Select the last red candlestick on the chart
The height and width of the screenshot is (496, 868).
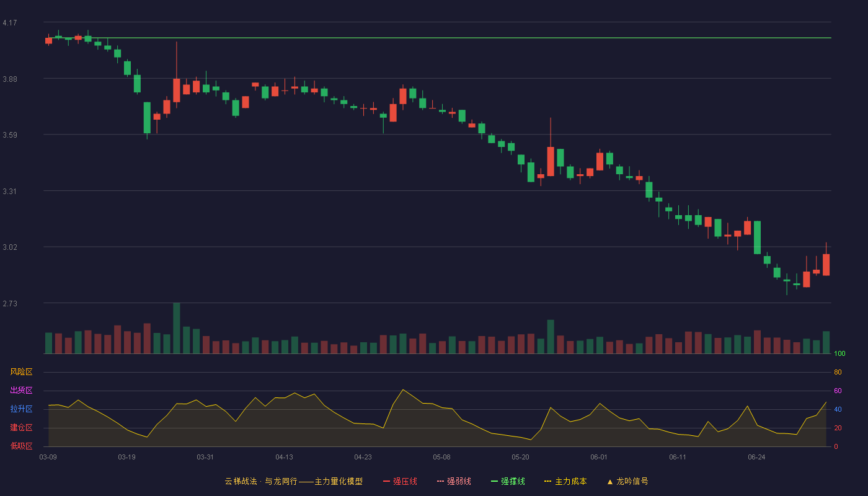pyautogui.click(x=826, y=265)
